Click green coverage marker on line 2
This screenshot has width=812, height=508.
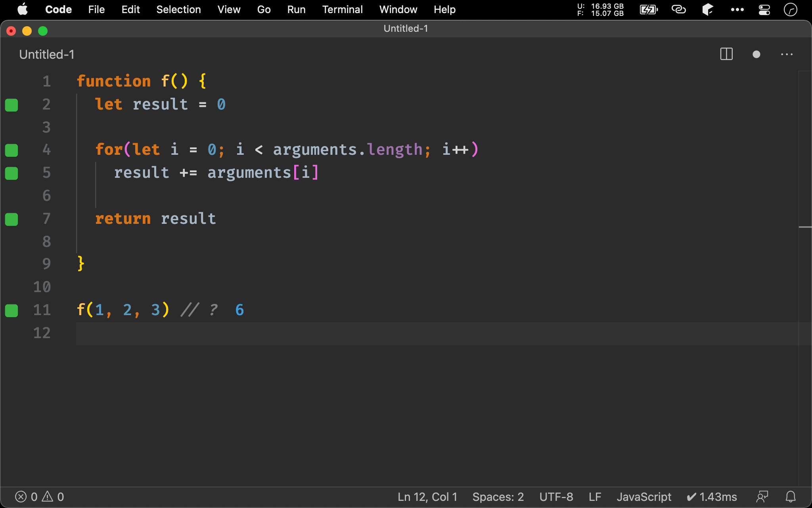(11, 105)
